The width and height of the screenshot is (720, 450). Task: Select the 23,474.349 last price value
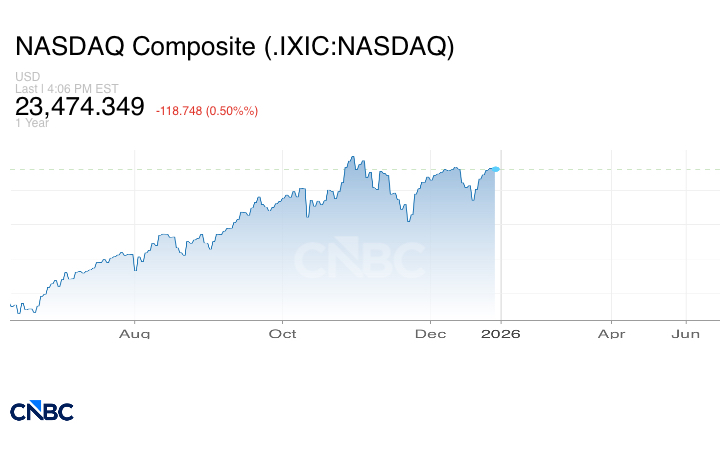80,106
